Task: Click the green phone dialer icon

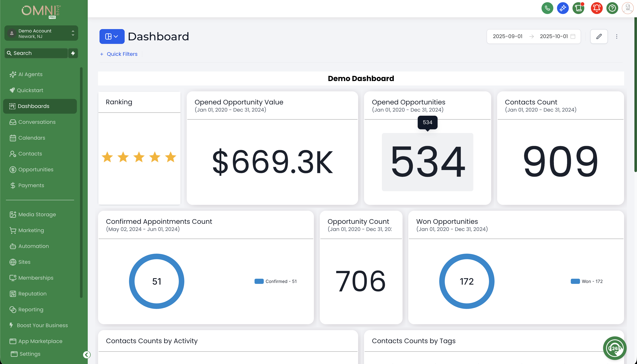Action: coord(547,8)
